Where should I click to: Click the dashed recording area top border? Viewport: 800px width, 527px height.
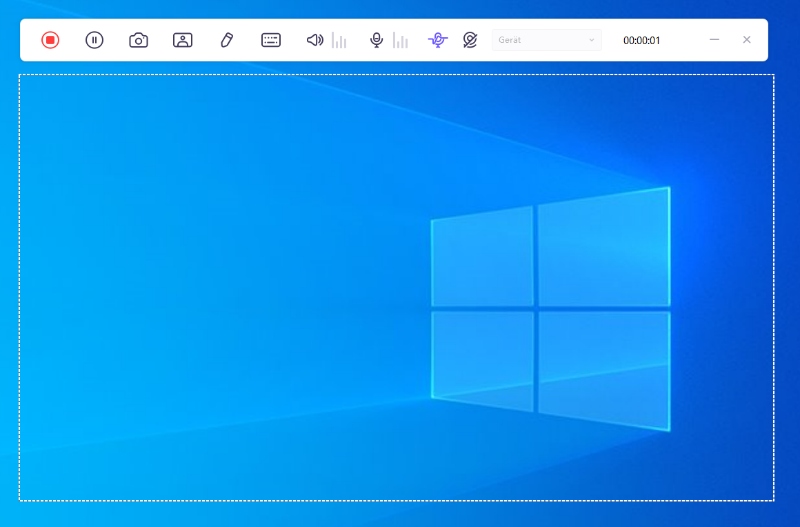pos(396,75)
